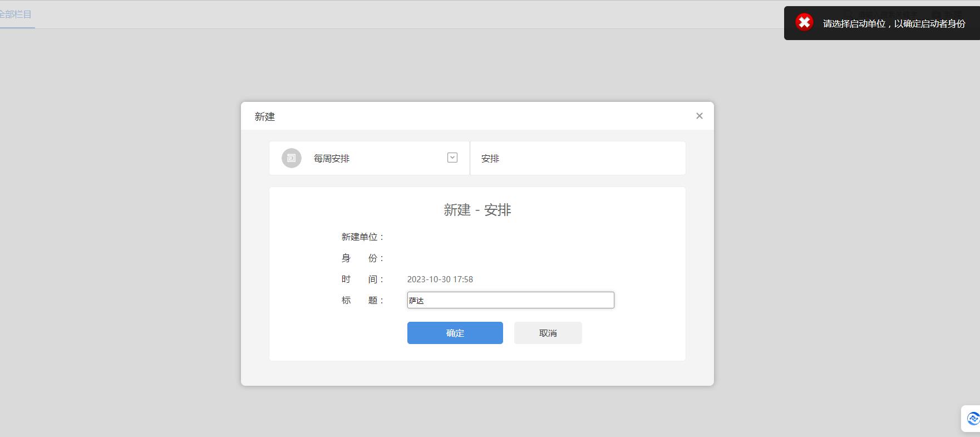
Task: Switch to the 全部栏目 tab
Action: [16, 14]
